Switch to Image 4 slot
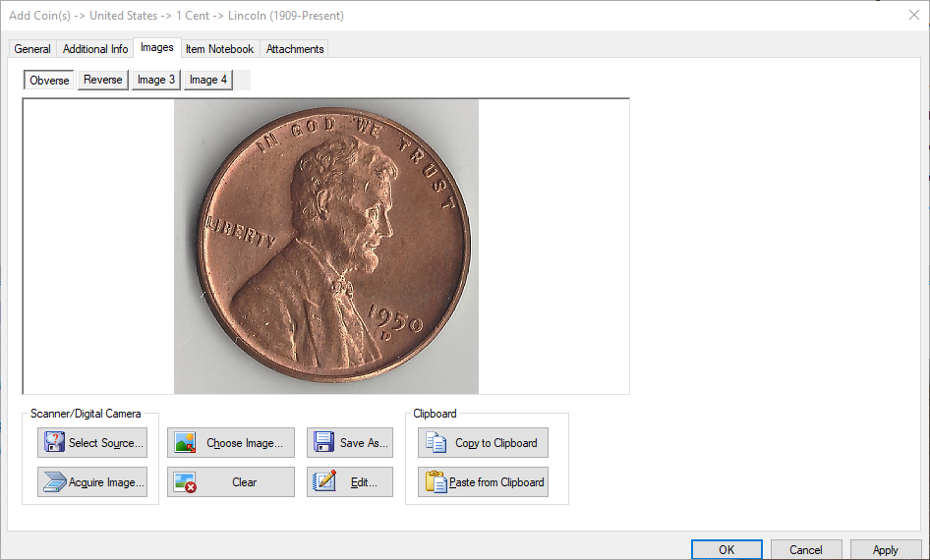 click(x=208, y=80)
